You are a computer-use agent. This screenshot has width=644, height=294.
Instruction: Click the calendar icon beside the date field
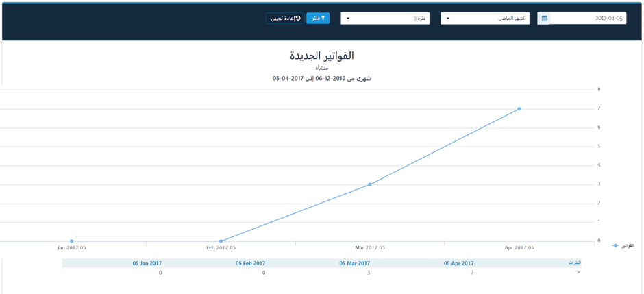tap(544, 19)
